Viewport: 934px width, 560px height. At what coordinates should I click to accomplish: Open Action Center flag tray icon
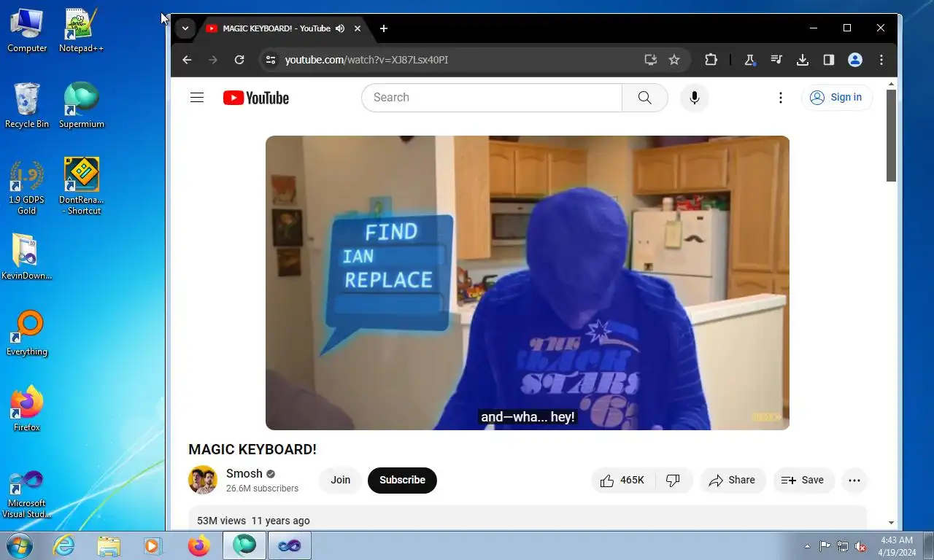pyautogui.click(x=825, y=546)
